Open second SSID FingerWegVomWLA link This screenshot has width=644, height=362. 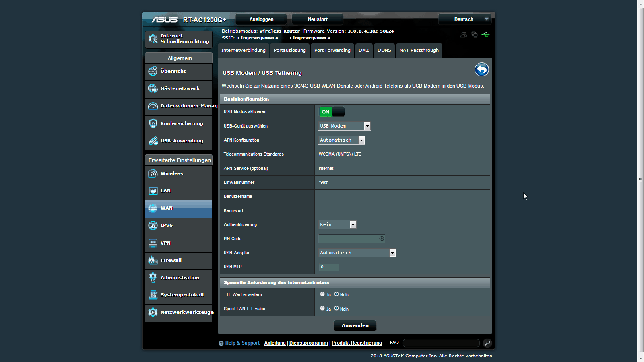click(314, 38)
